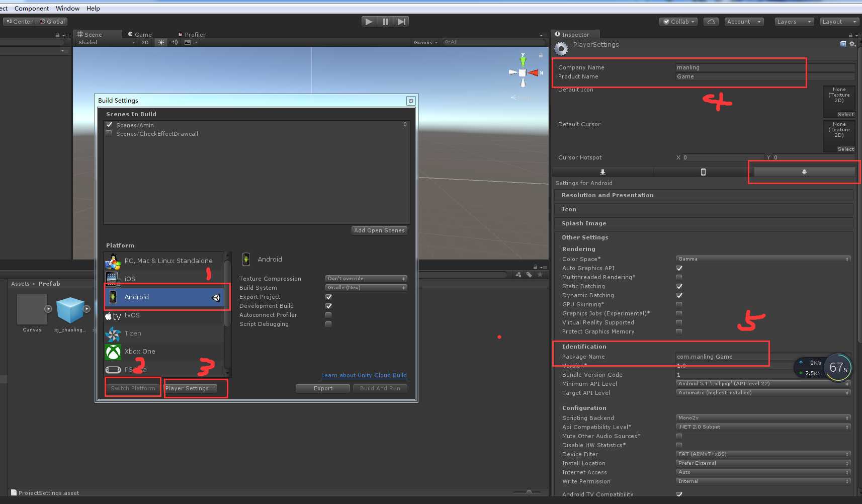Select the Inspector tab
This screenshot has height=504, width=862.
pos(575,34)
